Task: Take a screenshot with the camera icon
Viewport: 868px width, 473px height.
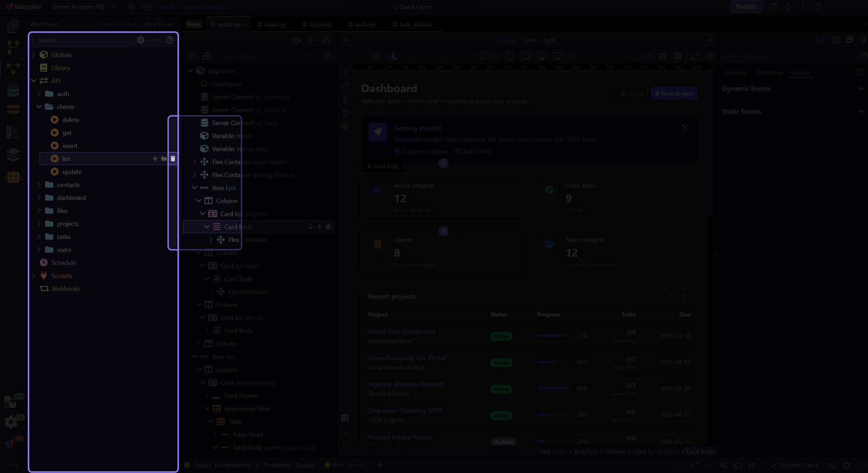Action: [x=377, y=57]
